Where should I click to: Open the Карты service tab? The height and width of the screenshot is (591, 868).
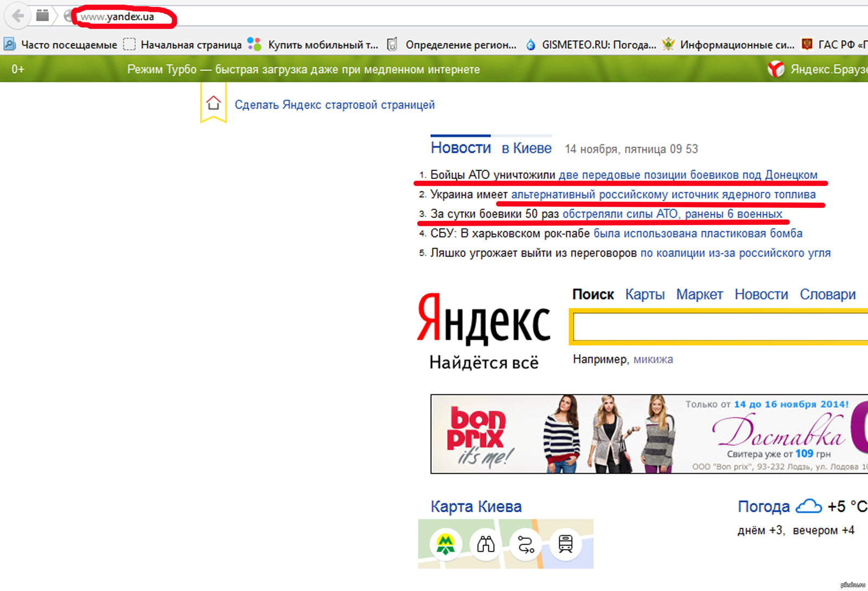(645, 294)
